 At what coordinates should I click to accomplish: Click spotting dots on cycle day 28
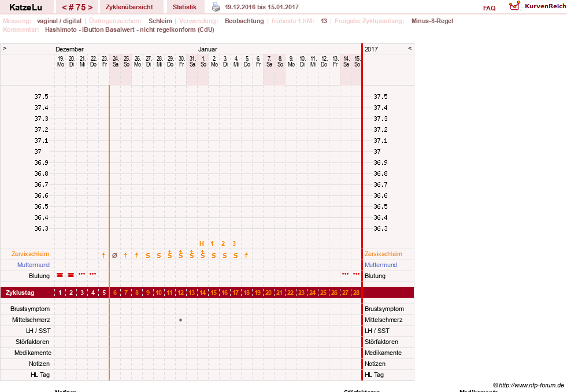356,273
